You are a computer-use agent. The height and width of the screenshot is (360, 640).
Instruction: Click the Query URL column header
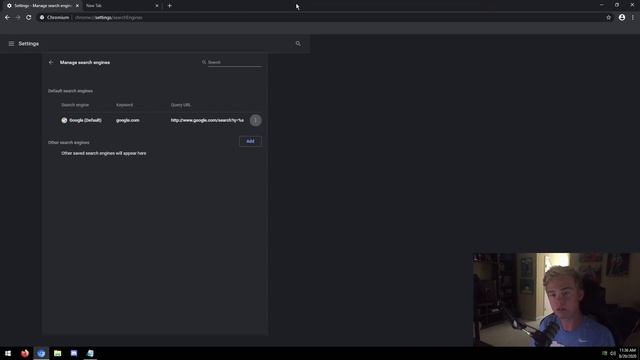point(180,105)
